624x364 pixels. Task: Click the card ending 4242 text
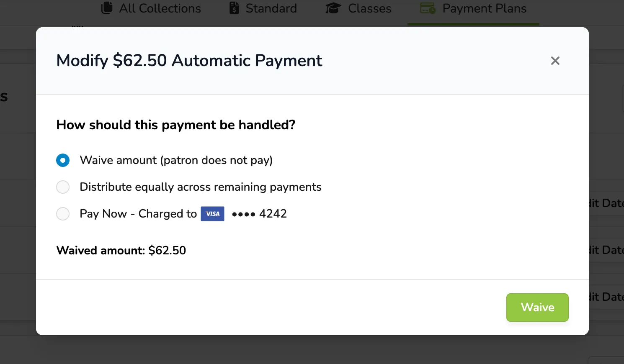[259, 214]
